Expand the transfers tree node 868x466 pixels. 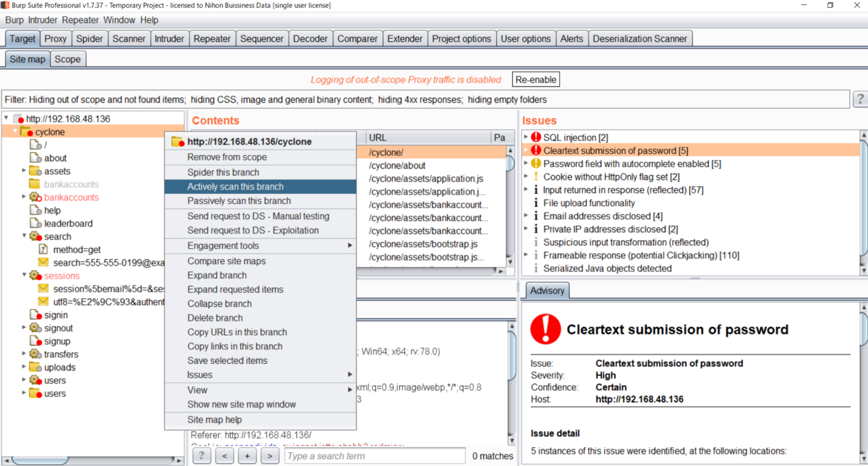24,354
